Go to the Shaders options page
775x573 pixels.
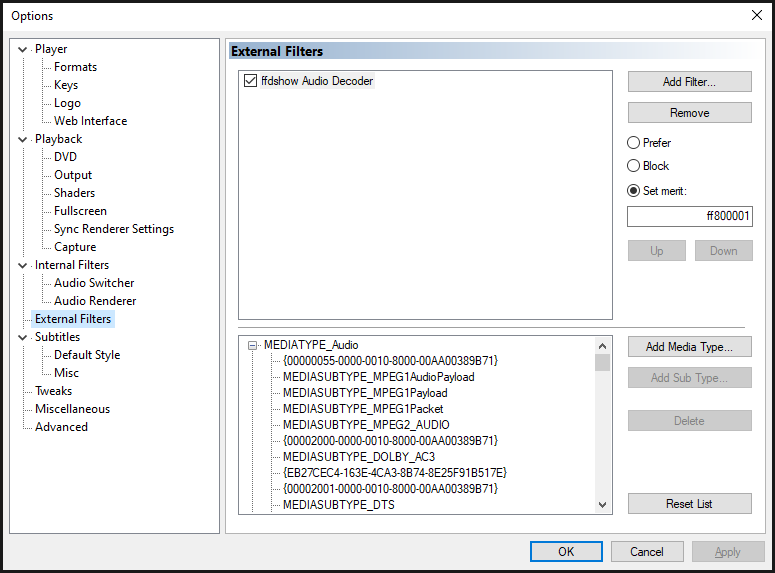tap(75, 193)
